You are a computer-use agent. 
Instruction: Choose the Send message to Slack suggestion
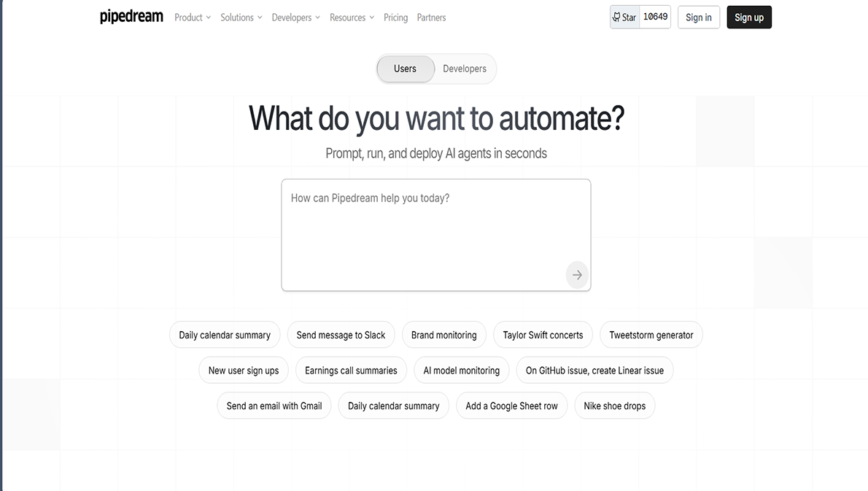pos(341,335)
